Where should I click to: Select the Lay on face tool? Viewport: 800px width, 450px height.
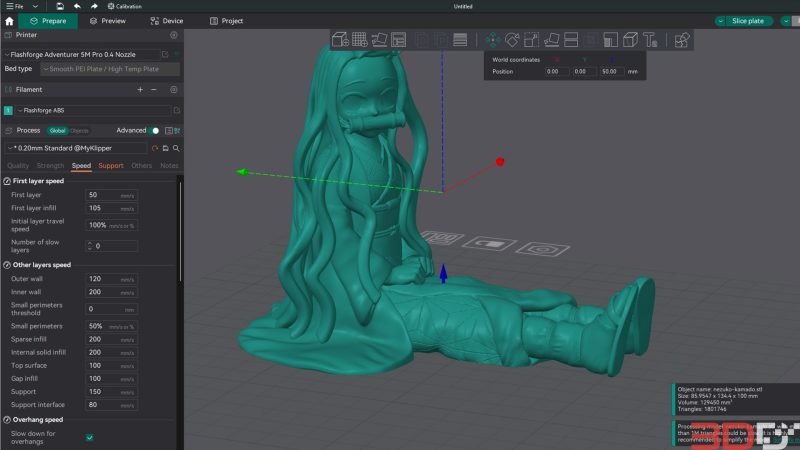pyautogui.click(x=551, y=39)
